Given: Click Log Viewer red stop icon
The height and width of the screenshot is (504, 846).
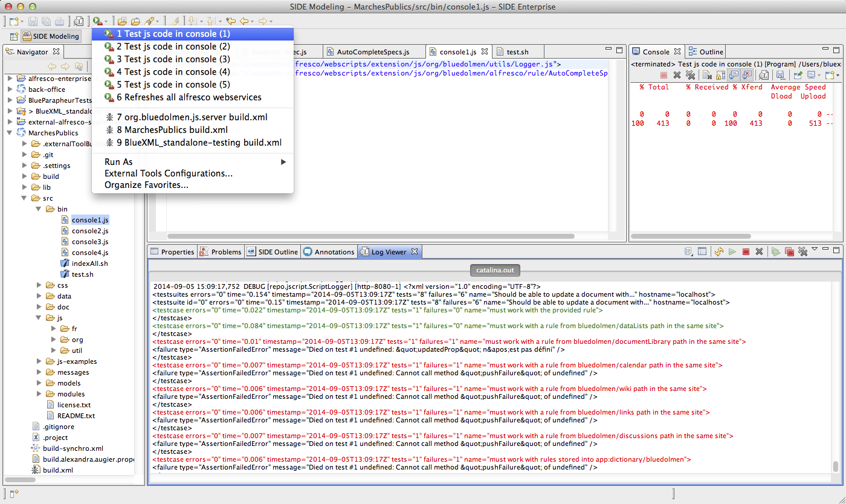Looking at the screenshot, I should [x=746, y=251].
